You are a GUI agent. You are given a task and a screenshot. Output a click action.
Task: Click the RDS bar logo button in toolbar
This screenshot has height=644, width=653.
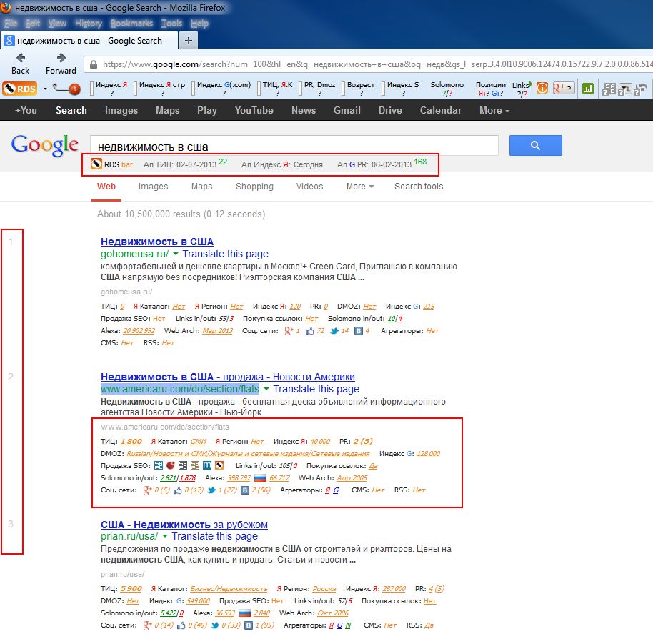(x=19, y=89)
